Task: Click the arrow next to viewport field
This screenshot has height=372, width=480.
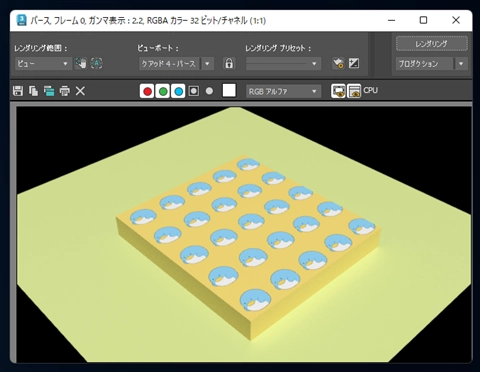Action: click(x=207, y=63)
